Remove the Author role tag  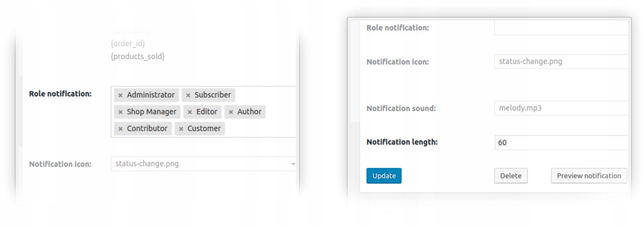[x=231, y=112]
